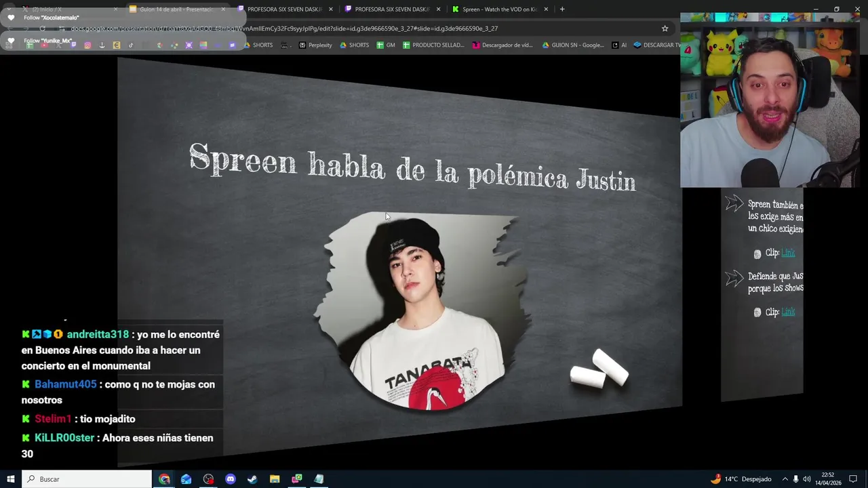
Task: Close the 'Guion 14 de abril' tab
Action: 223,9
